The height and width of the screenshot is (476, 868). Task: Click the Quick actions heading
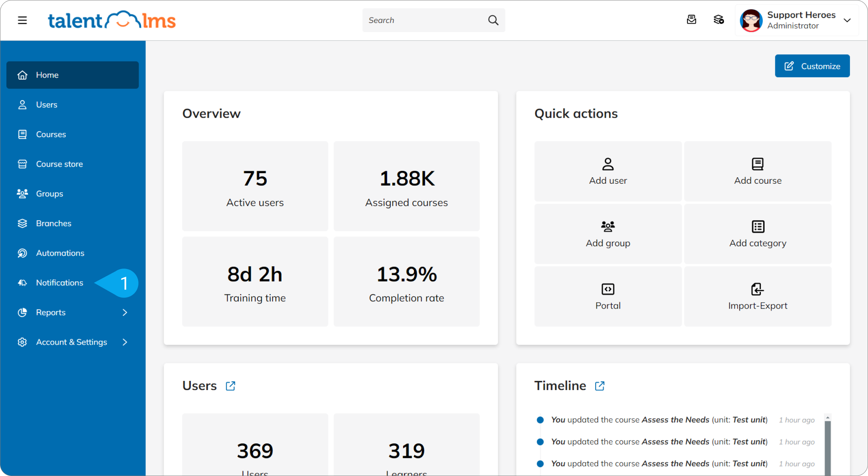(x=576, y=114)
